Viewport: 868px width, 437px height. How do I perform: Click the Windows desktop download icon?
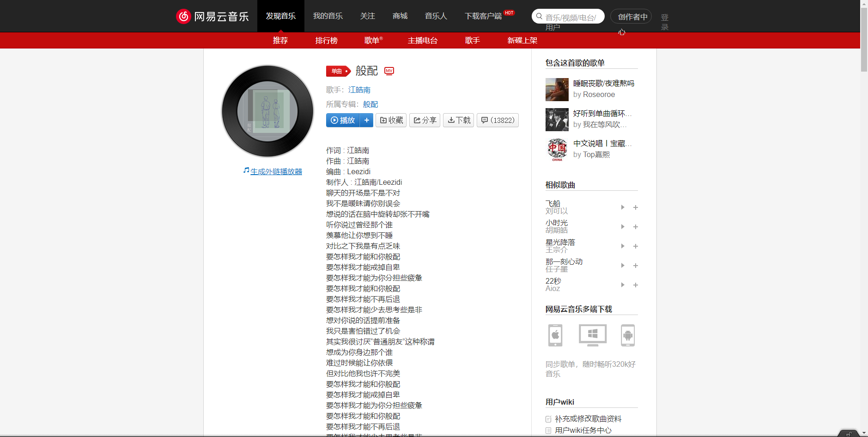point(592,335)
